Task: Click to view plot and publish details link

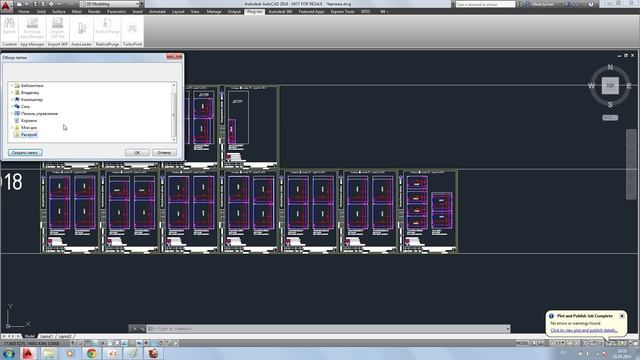Action: pos(584,330)
